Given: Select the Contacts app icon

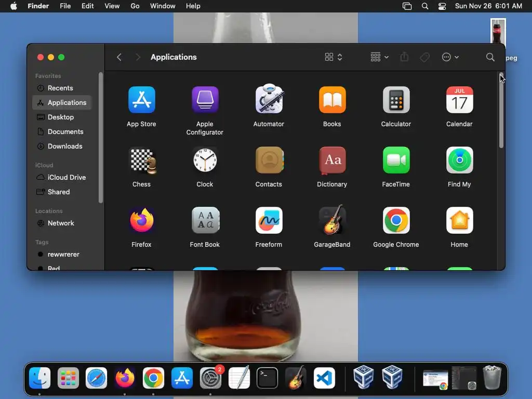Looking at the screenshot, I should coord(269,160).
